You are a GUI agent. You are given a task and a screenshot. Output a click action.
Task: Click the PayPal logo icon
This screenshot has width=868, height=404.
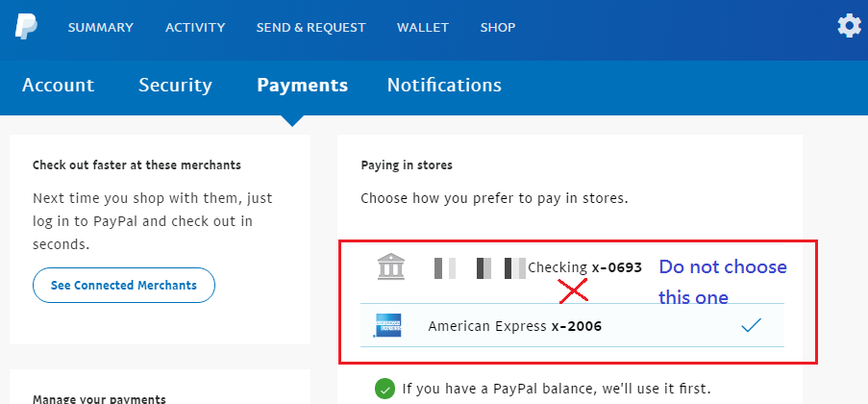(26, 27)
